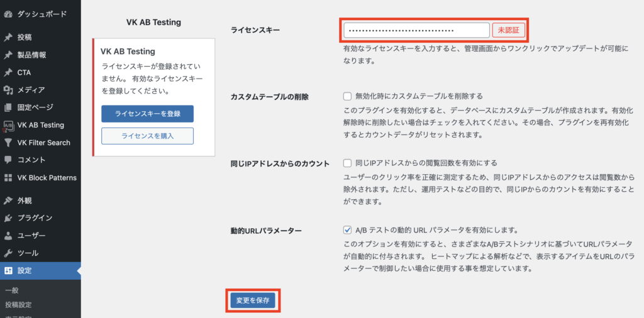Check 同じIPアドレスからの閲覧回数を有効にする
The image size is (644, 318).
click(347, 163)
